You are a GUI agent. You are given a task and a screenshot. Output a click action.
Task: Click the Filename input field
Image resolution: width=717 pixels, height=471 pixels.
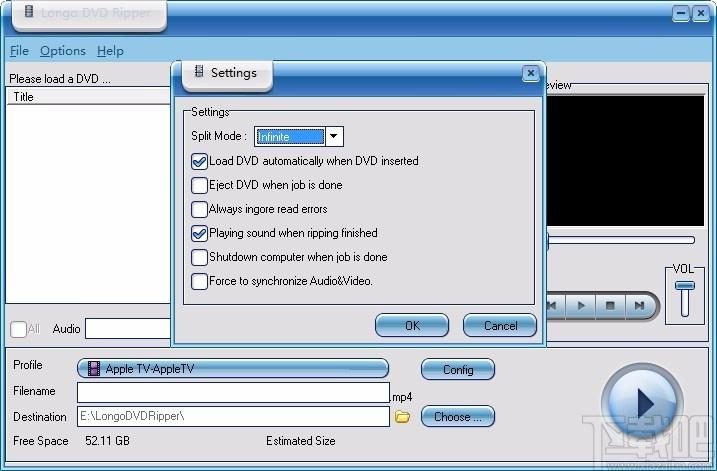coord(233,392)
